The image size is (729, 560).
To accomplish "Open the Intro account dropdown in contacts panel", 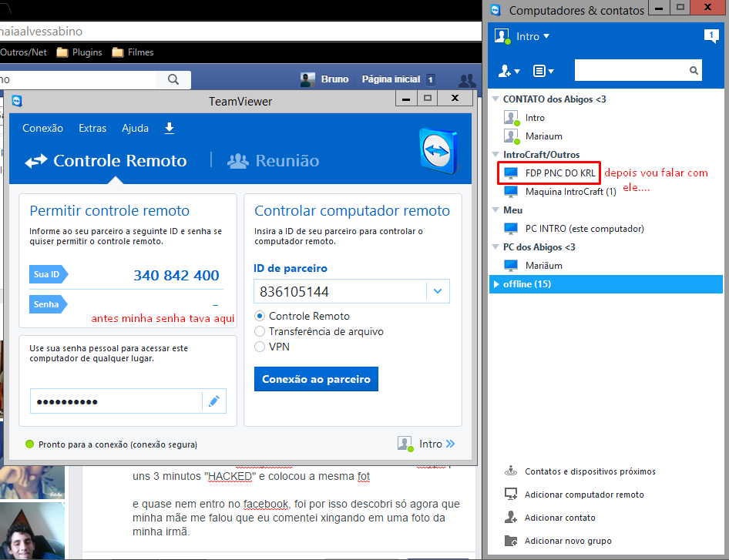I will click(532, 36).
